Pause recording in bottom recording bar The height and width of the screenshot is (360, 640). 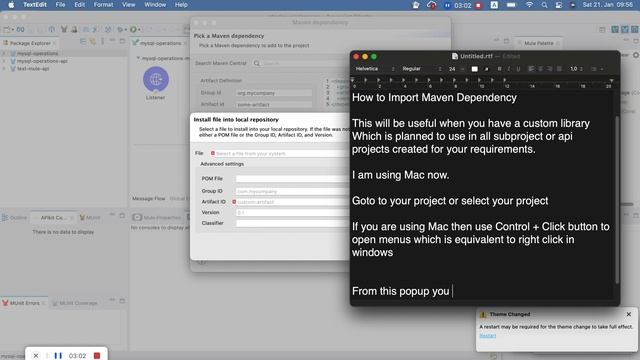click(x=58, y=356)
